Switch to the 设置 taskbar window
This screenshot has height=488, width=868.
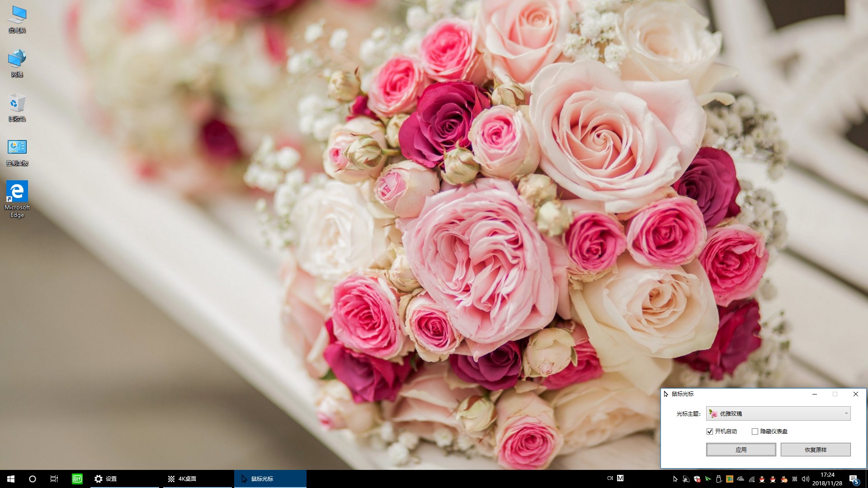click(x=124, y=479)
